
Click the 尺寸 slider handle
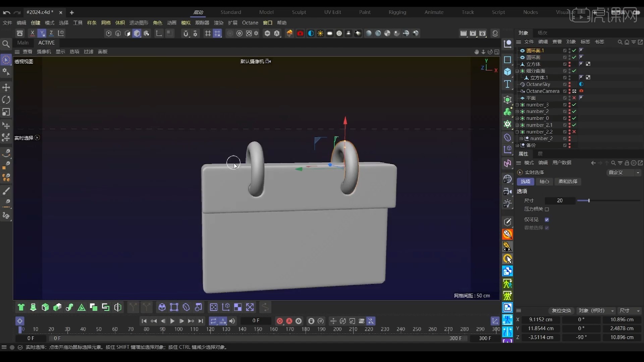[589, 200]
